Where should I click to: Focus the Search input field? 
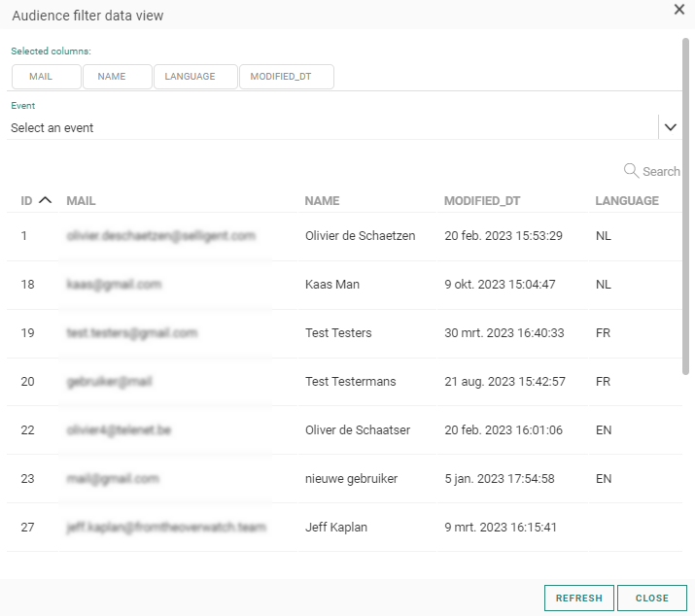(x=661, y=171)
